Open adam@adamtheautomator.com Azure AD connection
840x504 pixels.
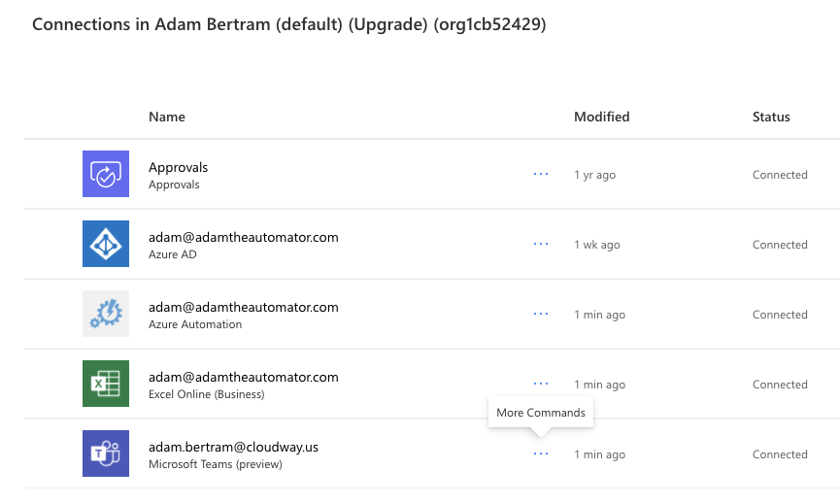tap(243, 237)
